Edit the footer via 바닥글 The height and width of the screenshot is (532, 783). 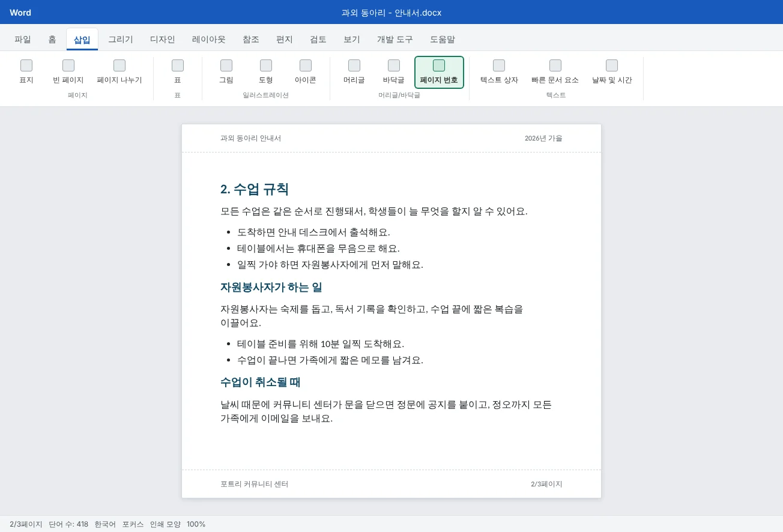click(394, 72)
